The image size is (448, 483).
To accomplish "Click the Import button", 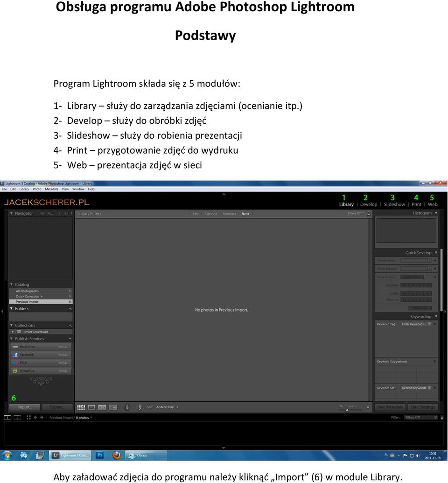I will (x=25, y=407).
